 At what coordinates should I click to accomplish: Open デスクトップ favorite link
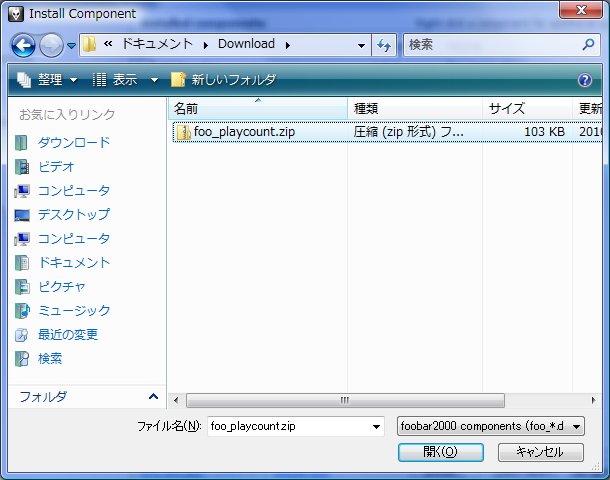74,214
